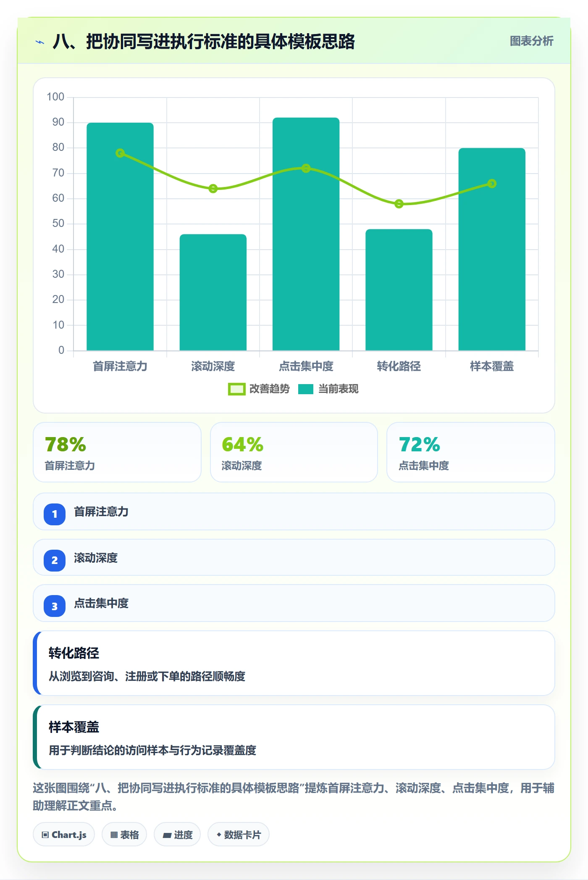
Task: Open the 78% 首屏注意力 stat card
Action: coord(117,452)
